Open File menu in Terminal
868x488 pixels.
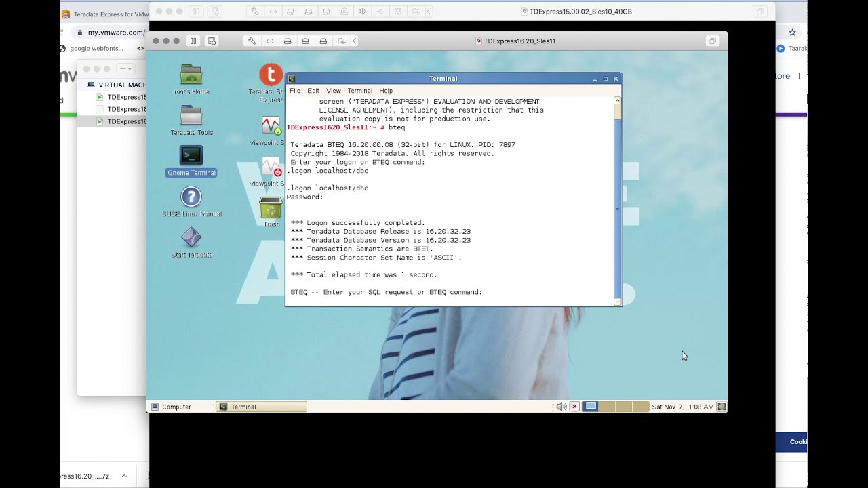pyautogui.click(x=294, y=91)
